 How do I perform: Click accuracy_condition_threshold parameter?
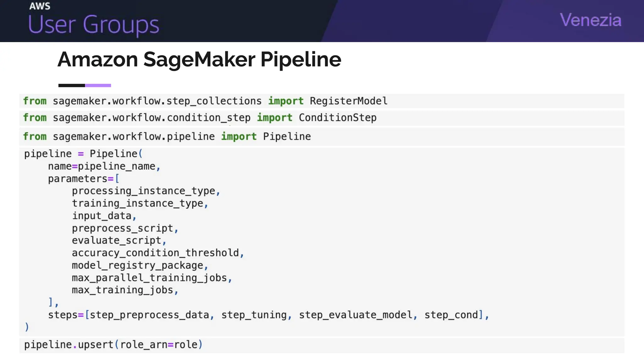155,253
